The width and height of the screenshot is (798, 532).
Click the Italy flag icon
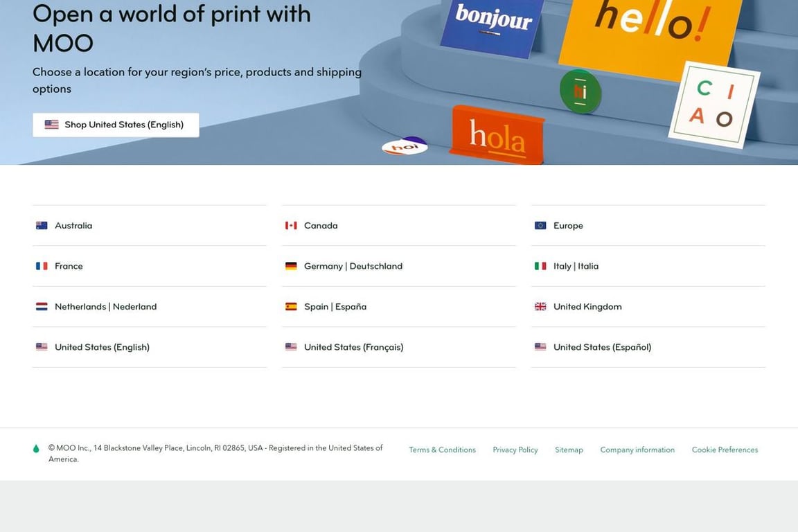tap(540, 266)
